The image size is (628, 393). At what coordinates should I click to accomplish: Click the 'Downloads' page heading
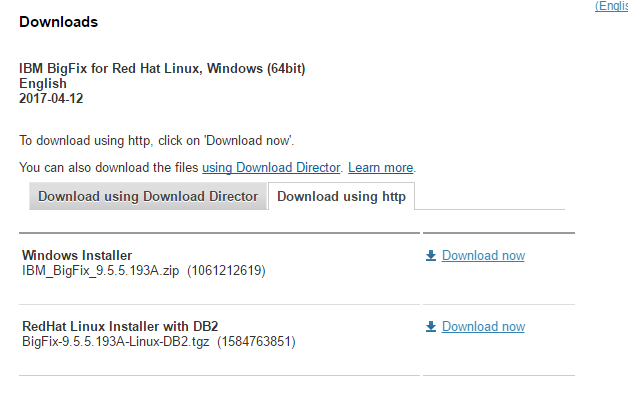pos(58,22)
